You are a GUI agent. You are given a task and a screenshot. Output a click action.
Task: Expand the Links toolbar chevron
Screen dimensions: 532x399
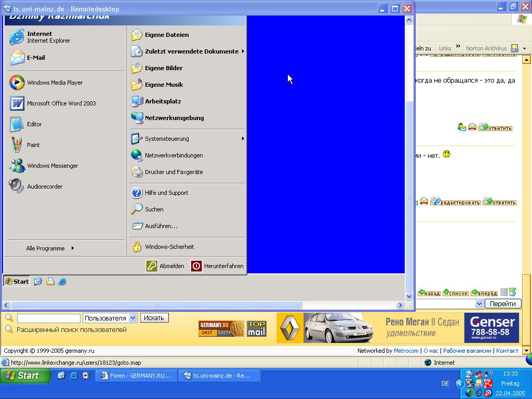coord(458,46)
